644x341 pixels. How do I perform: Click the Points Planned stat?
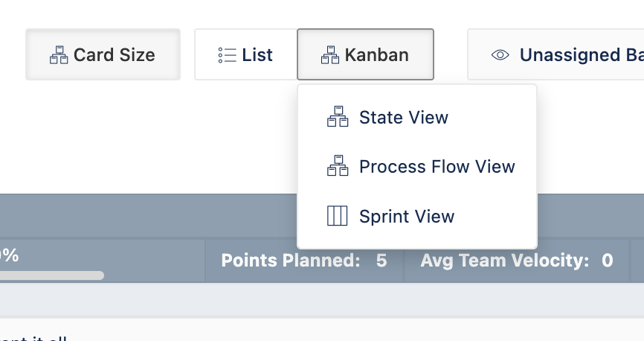[290, 261]
